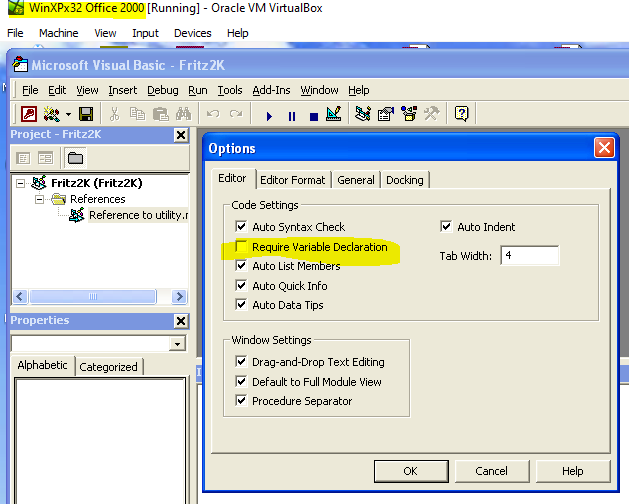Close the Project - Fritz2K pane
Viewport: 629px width, 504px height.
point(181,135)
